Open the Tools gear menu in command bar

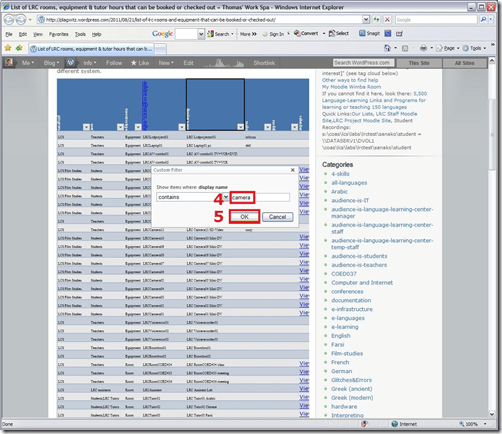point(474,48)
